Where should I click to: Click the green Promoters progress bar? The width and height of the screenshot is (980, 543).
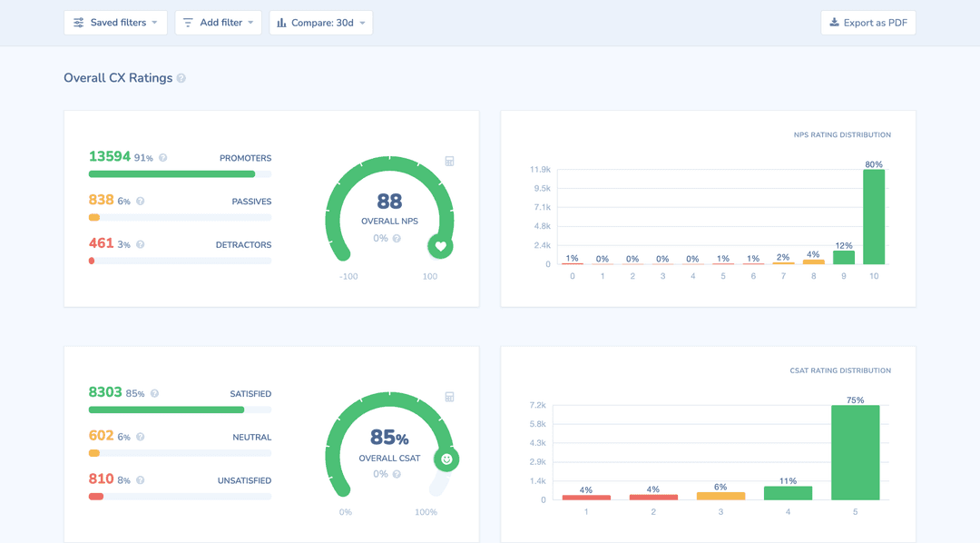click(x=171, y=173)
